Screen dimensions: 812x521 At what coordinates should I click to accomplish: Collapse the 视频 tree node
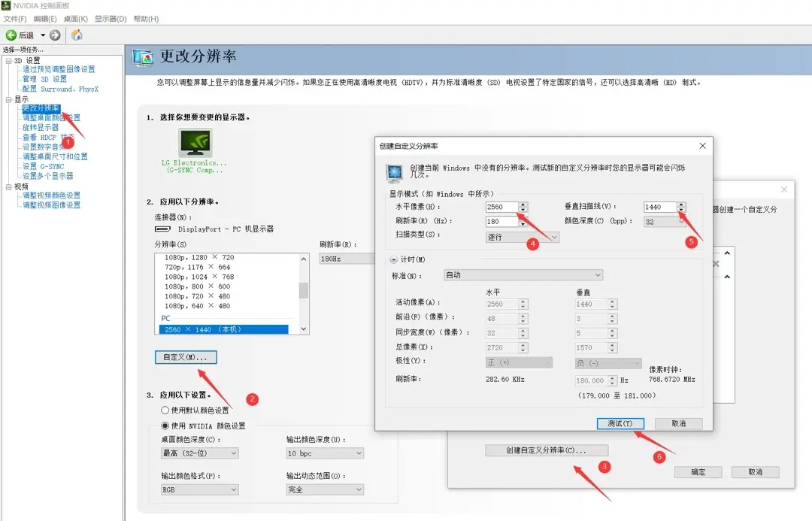tap(9, 187)
